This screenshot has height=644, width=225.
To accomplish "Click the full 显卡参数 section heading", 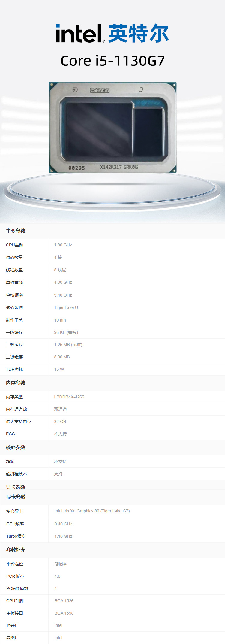I will [16, 497].
